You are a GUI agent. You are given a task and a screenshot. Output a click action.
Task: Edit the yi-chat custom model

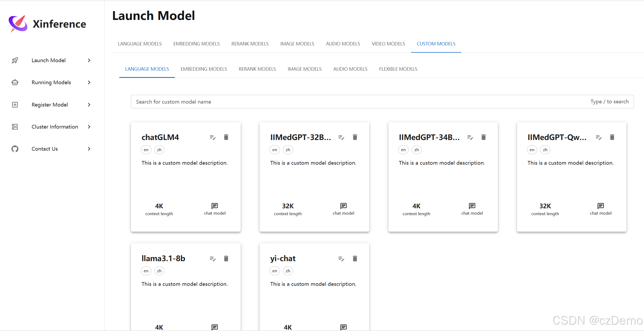click(341, 259)
